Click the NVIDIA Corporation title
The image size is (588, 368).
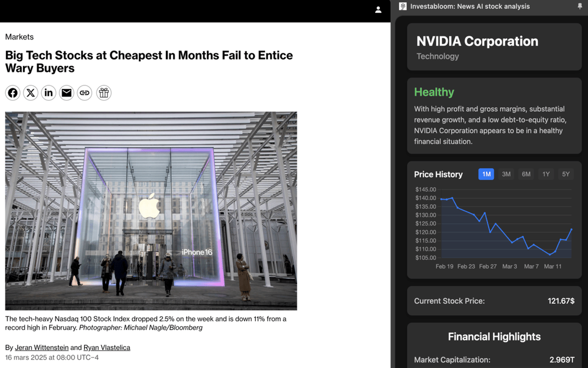(x=477, y=41)
